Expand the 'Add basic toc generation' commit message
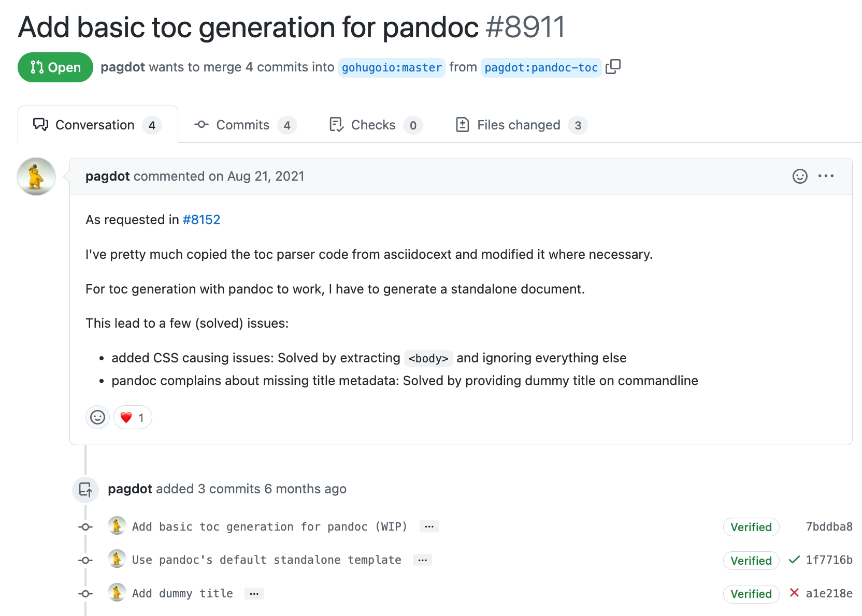 click(429, 526)
